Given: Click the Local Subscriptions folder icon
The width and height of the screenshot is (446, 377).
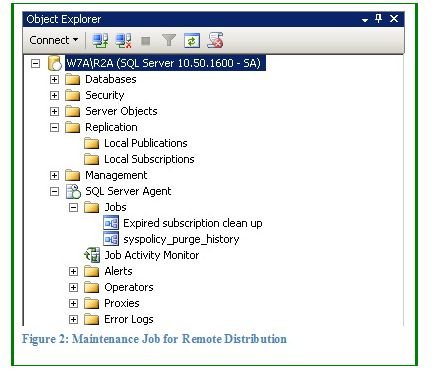Looking at the screenshot, I should point(92,159).
